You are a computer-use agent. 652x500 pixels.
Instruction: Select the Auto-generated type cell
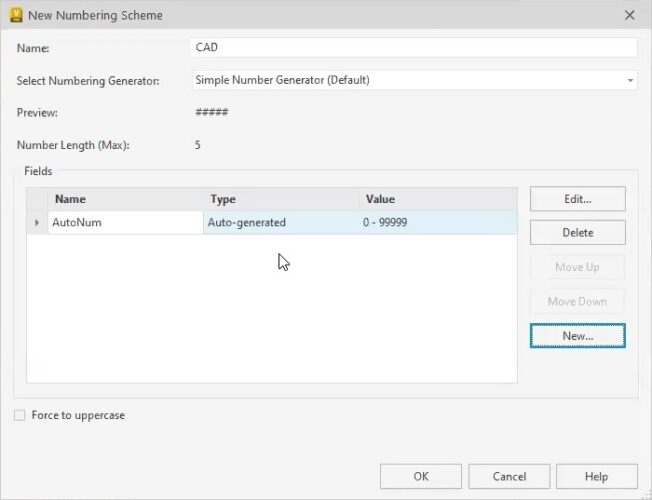pos(281,223)
